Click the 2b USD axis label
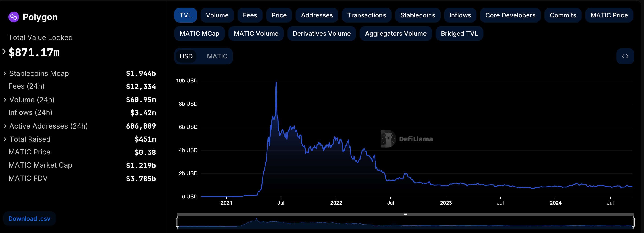Image resolution: width=644 pixels, height=233 pixels. point(188,173)
